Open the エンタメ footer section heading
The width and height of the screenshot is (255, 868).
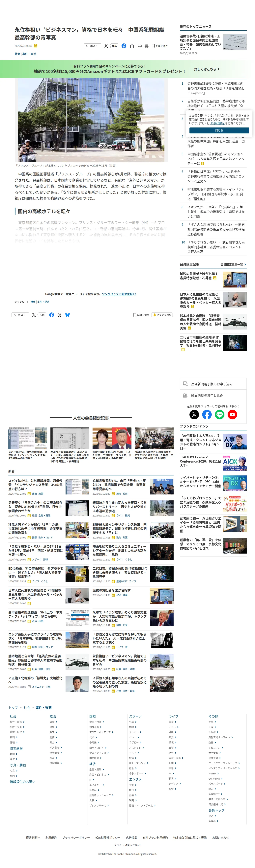tap(135, 779)
